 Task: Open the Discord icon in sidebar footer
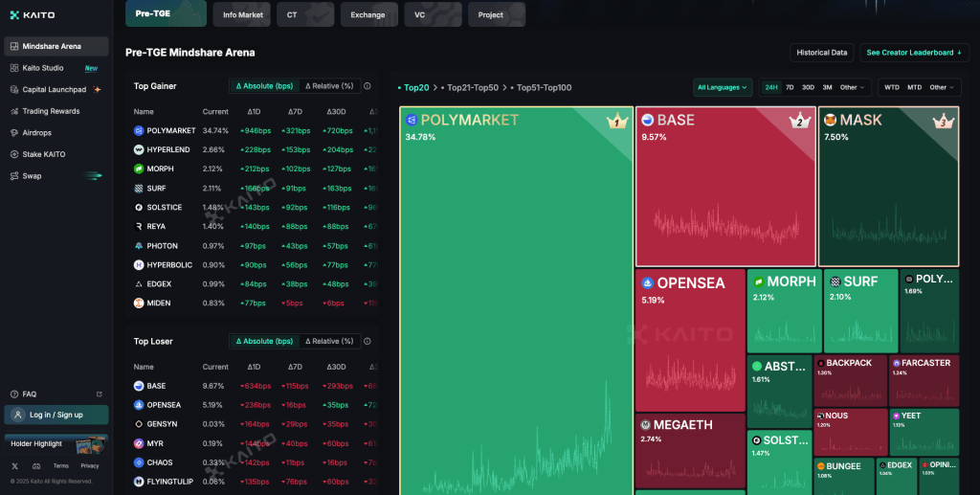tap(36, 465)
